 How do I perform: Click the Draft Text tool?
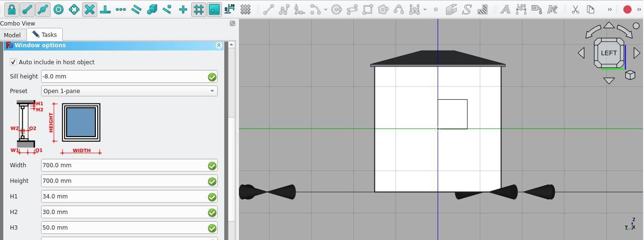pyautogui.click(x=505, y=9)
